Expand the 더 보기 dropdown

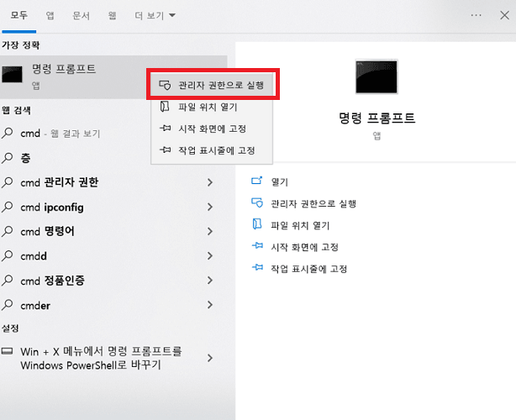pos(155,15)
